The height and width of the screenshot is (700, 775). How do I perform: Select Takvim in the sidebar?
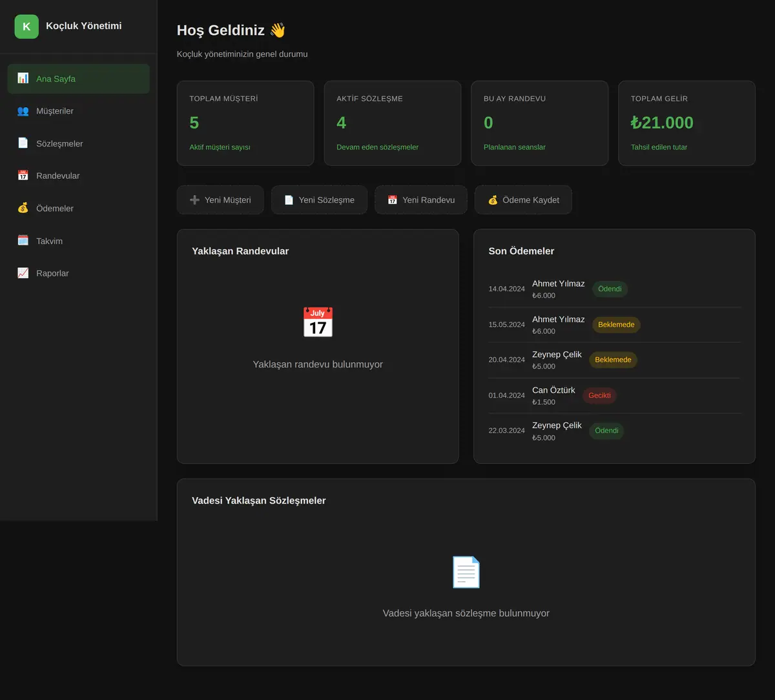click(79, 241)
